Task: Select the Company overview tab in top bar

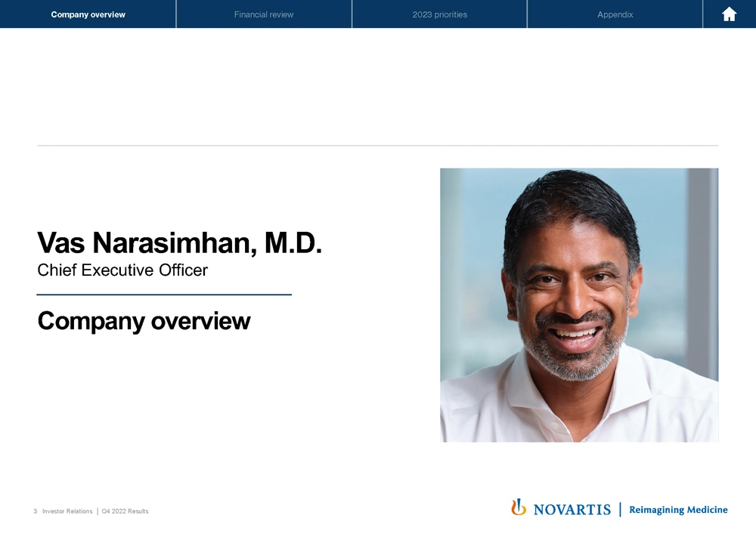Action: [x=88, y=14]
